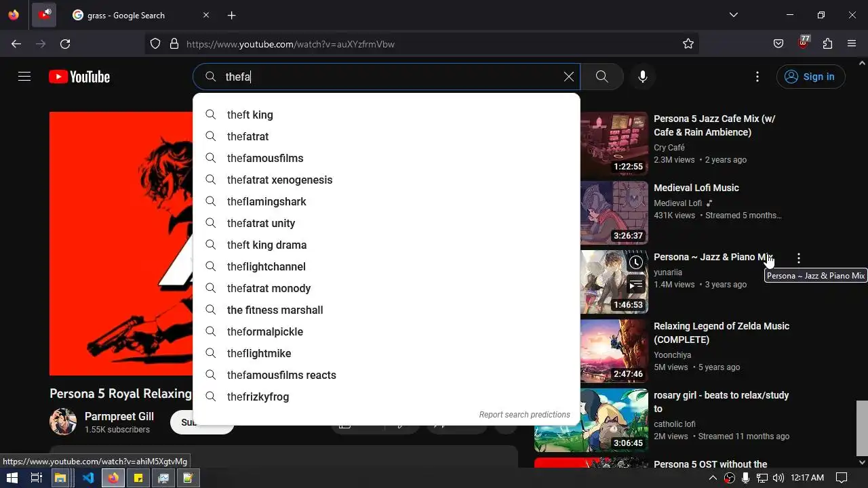Open Windows Start menu

point(12,478)
